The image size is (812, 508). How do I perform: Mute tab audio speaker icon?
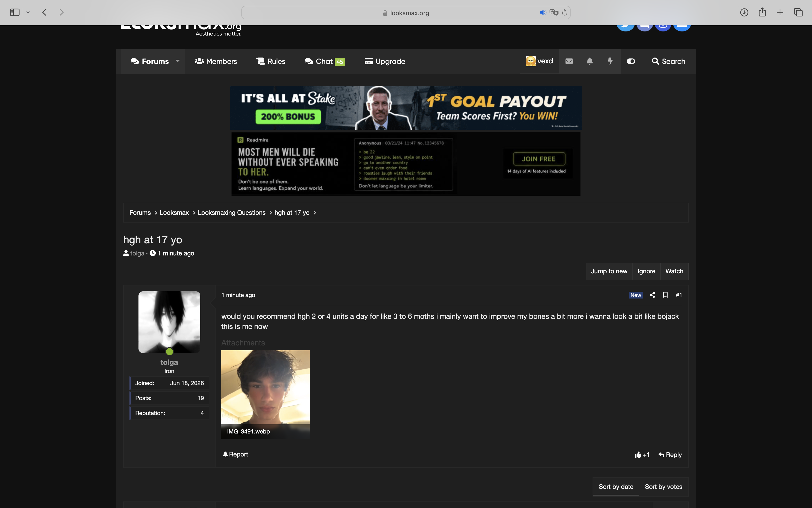pos(543,12)
